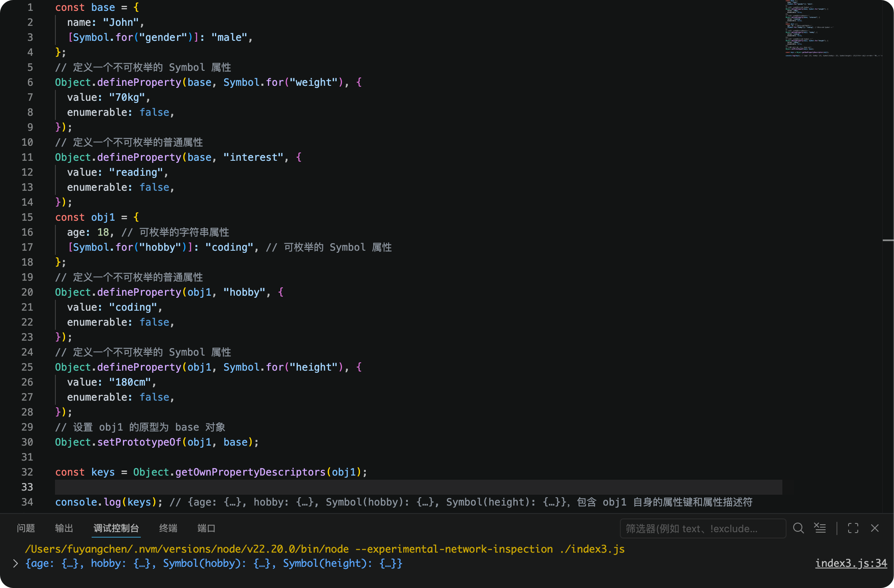Click the console.log(keys) statement
894x588 pixels.
point(109,502)
